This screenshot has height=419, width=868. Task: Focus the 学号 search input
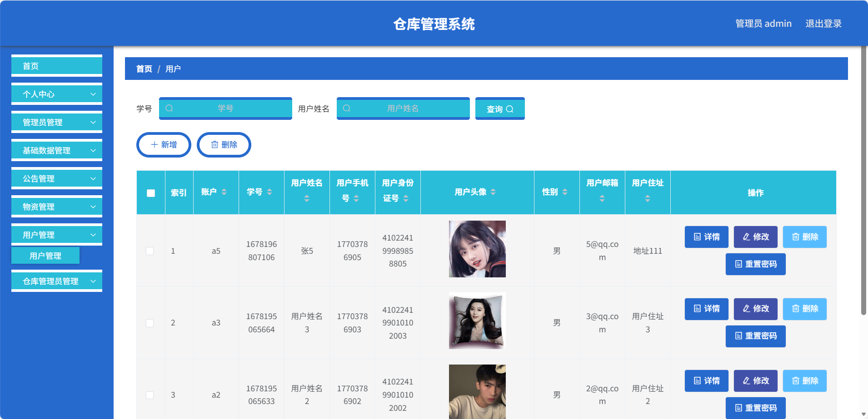click(225, 108)
